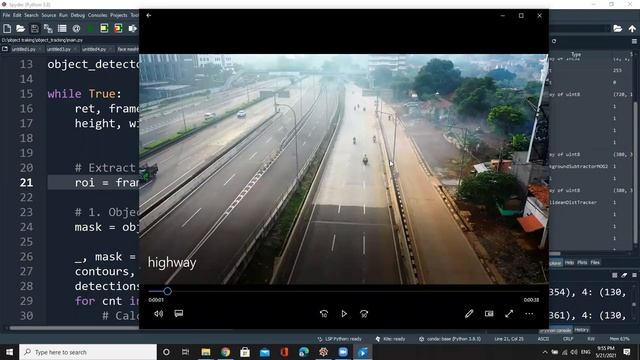
Task: Save the file with Spyder's disk icon
Action: tap(35, 29)
